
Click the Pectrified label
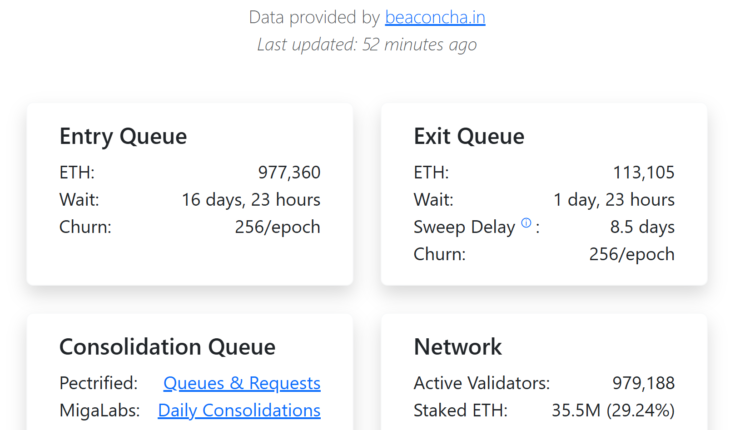[99, 383]
